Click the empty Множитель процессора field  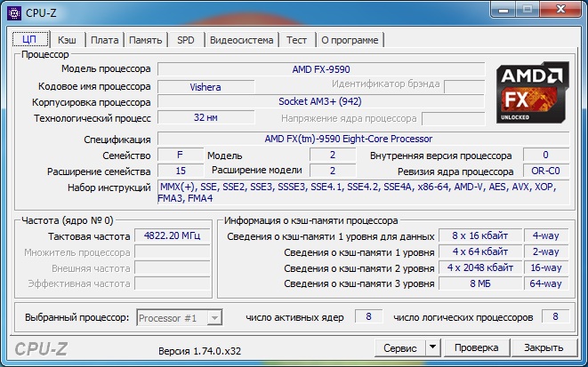pos(172,252)
